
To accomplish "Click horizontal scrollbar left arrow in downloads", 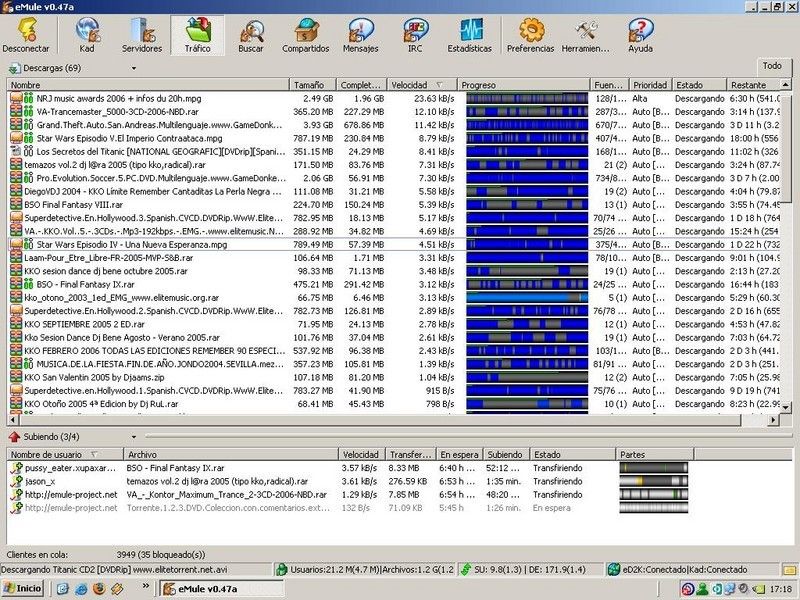I will pyautogui.click(x=12, y=420).
